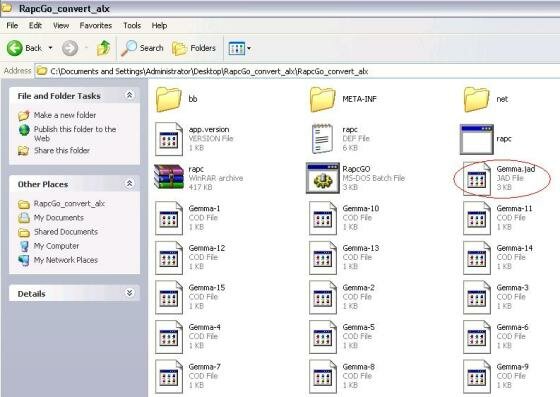Go to Shared Documents
This screenshot has height=397, width=560.
point(66,232)
